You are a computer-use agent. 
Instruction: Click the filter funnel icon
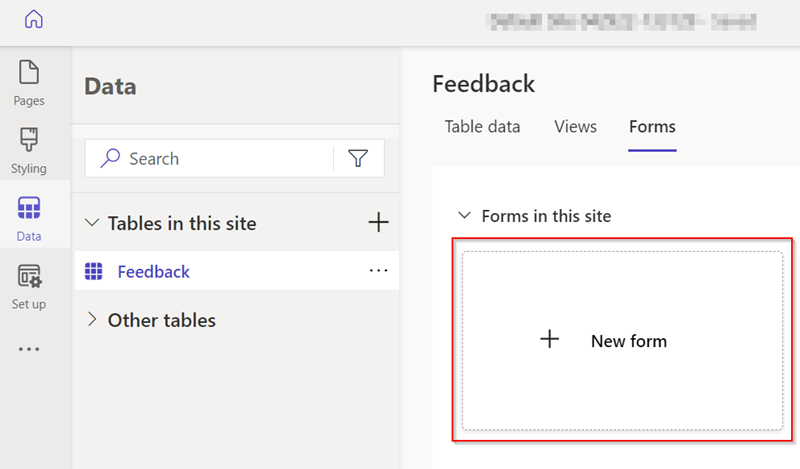[358, 158]
